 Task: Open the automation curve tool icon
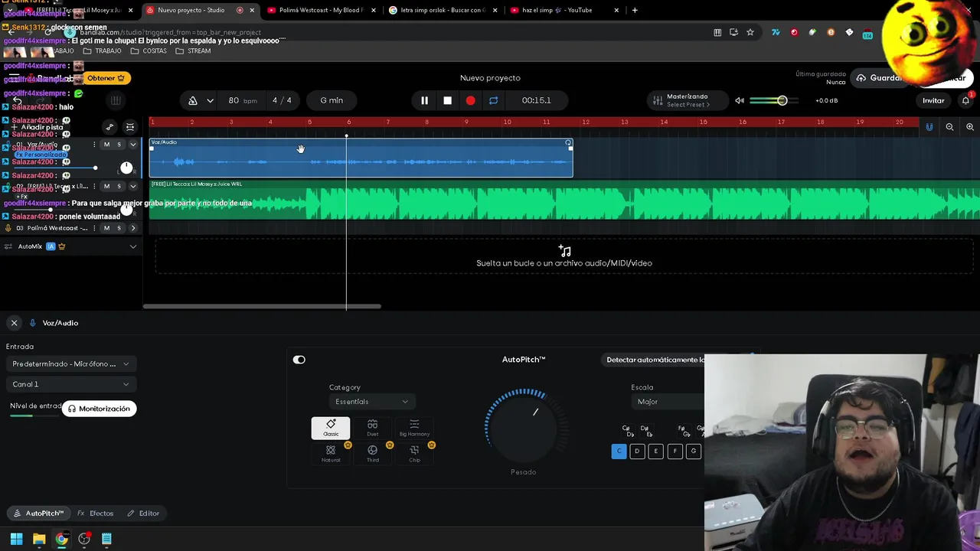(109, 127)
